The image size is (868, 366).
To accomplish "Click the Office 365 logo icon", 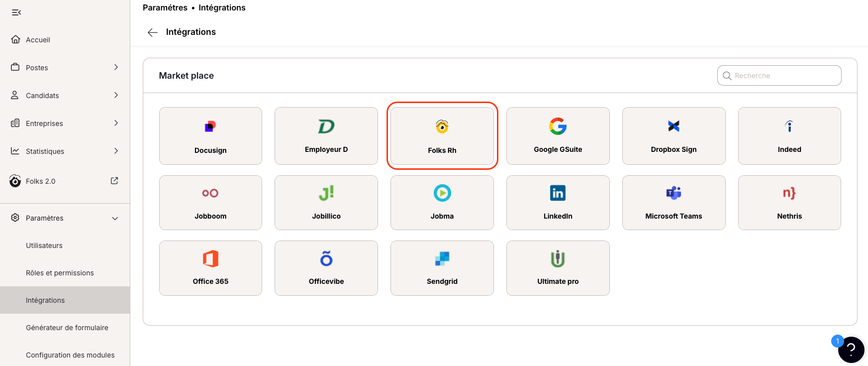I will (210, 259).
